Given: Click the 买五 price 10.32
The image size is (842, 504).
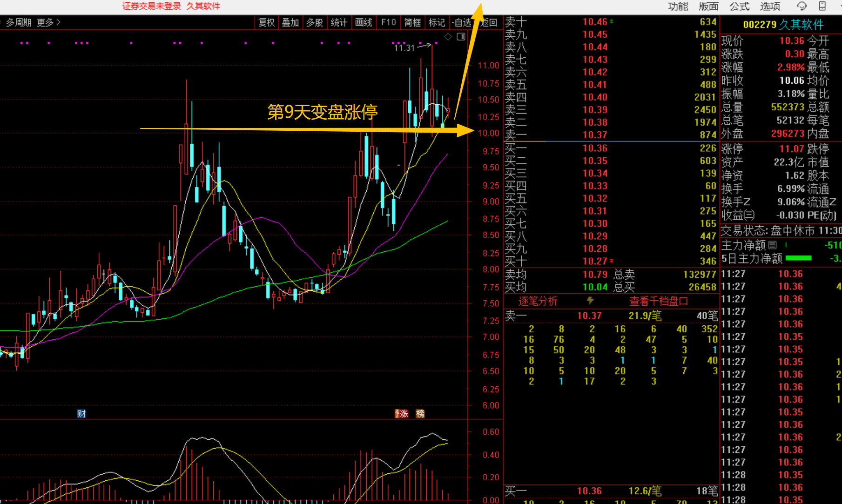Looking at the screenshot, I should point(595,199).
